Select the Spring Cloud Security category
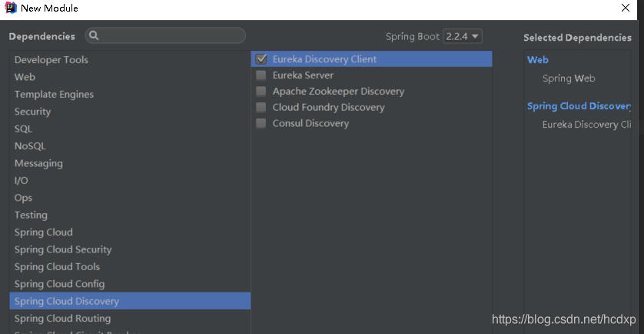 (130, 249)
